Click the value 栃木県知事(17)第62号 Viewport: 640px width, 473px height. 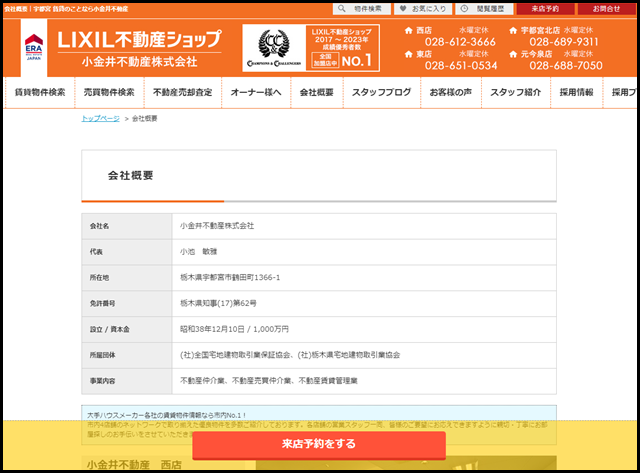tap(218, 303)
